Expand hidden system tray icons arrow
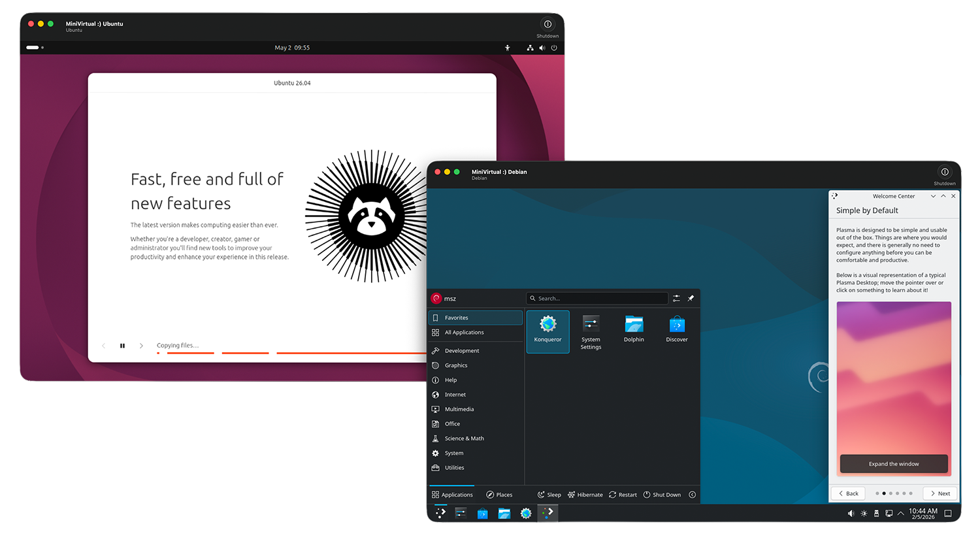 coord(901,514)
